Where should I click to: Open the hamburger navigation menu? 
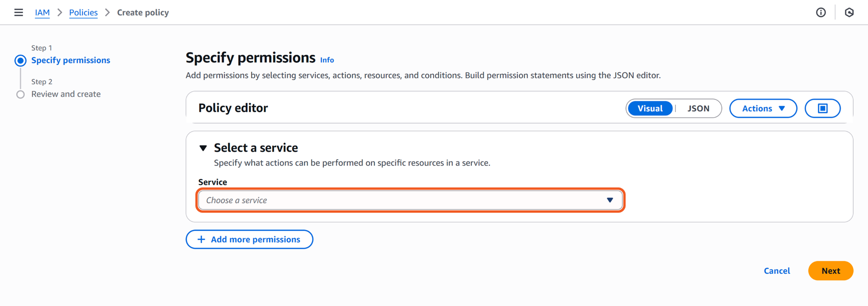click(19, 13)
